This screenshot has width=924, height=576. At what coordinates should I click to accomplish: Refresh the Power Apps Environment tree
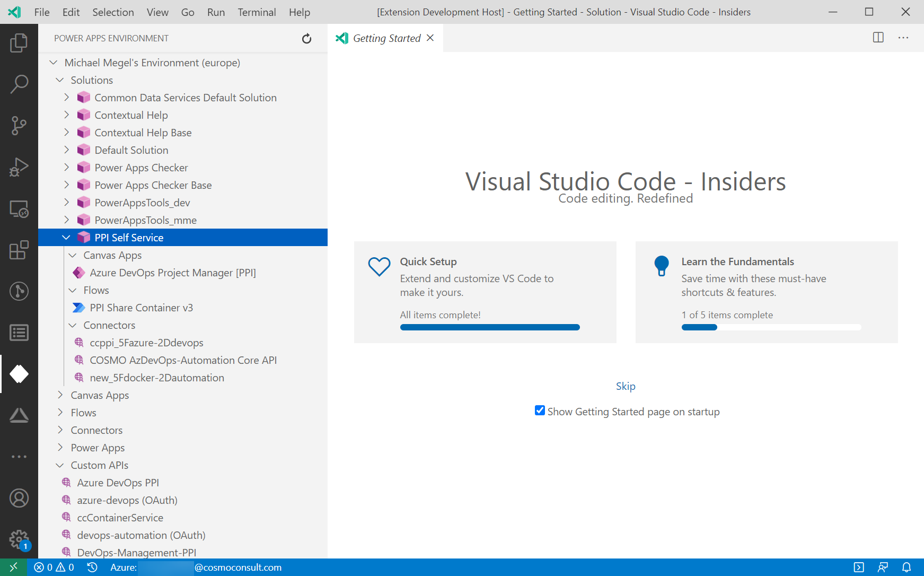(x=306, y=38)
